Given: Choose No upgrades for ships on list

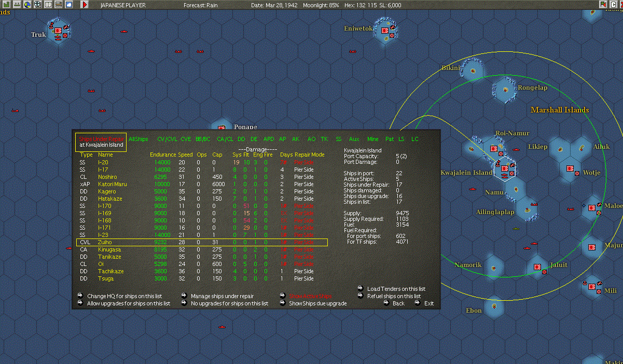Looking at the screenshot, I should (x=229, y=303).
